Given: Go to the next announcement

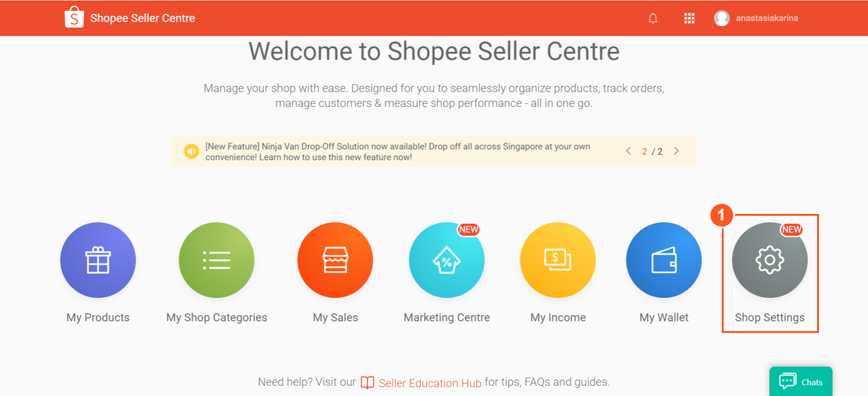Looking at the screenshot, I should pyautogui.click(x=676, y=152).
